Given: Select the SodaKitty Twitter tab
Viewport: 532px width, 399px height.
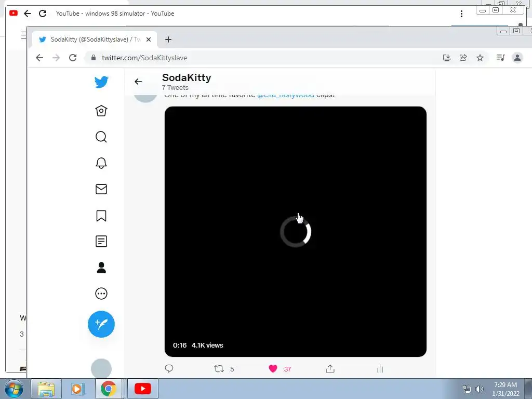Looking at the screenshot, I should (x=95, y=39).
